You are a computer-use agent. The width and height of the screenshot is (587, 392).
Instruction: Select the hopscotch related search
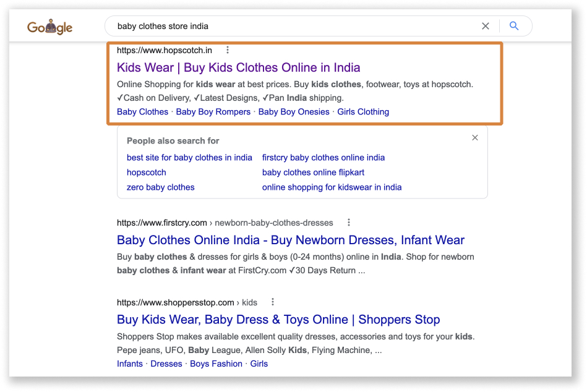(x=147, y=173)
